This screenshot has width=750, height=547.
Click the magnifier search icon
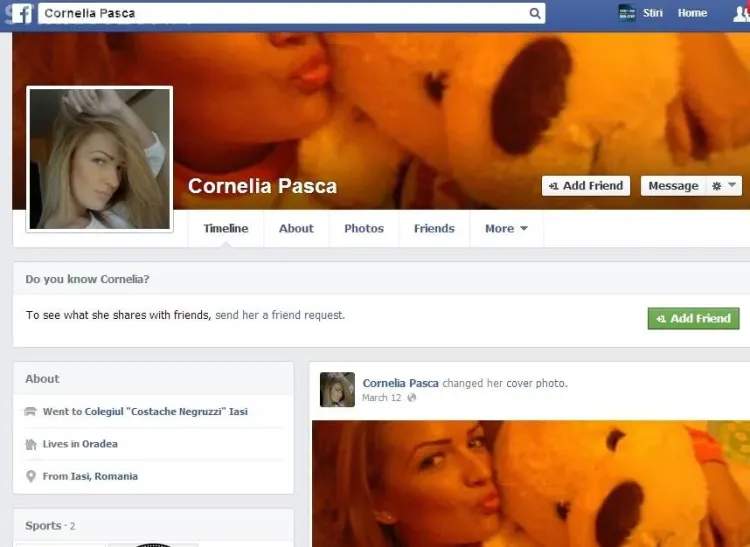click(535, 14)
